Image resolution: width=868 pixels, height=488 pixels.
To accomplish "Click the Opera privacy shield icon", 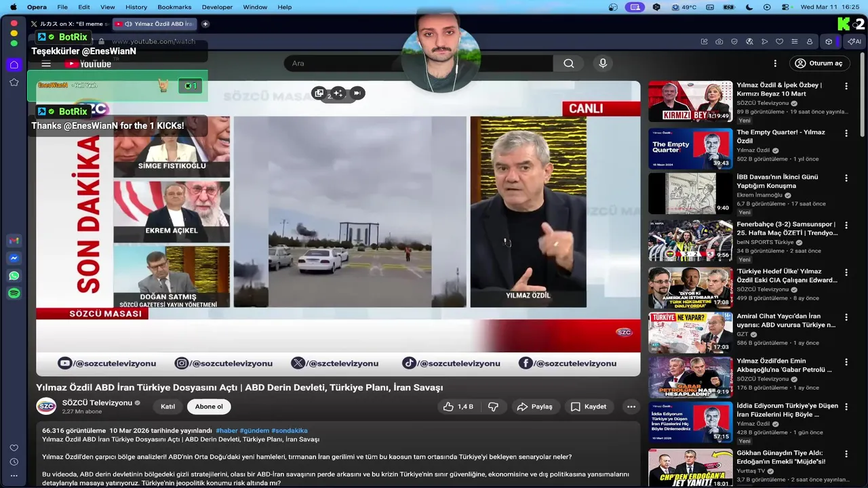I will click(x=734, y=41).
